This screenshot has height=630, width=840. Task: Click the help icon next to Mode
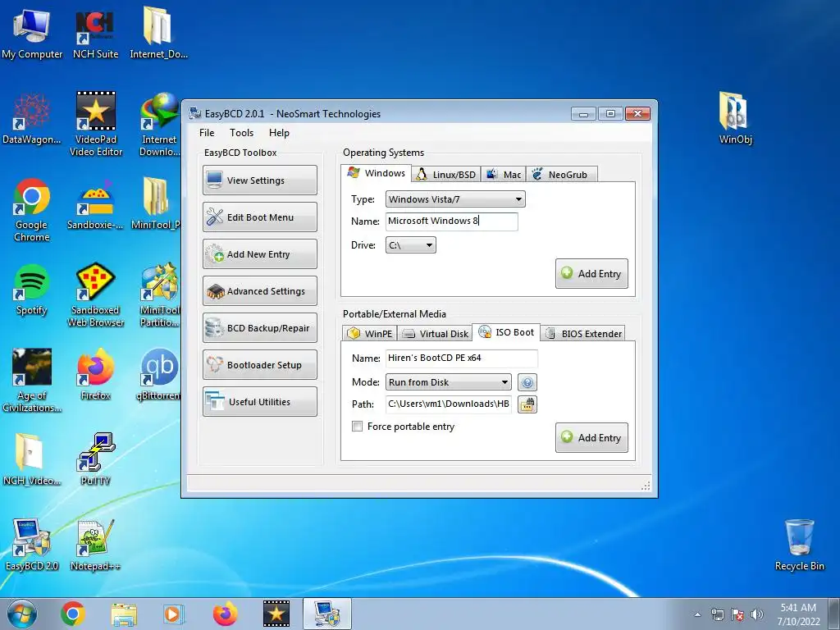(527, 382)
